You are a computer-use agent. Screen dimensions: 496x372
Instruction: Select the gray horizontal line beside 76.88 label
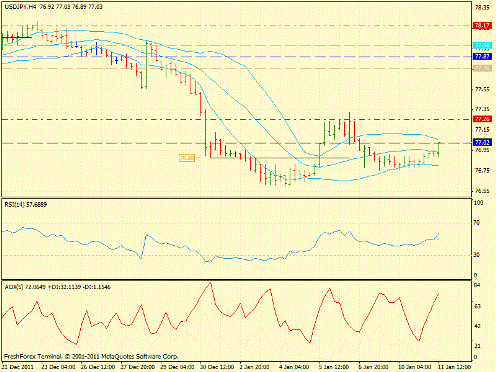coord(280,158)
